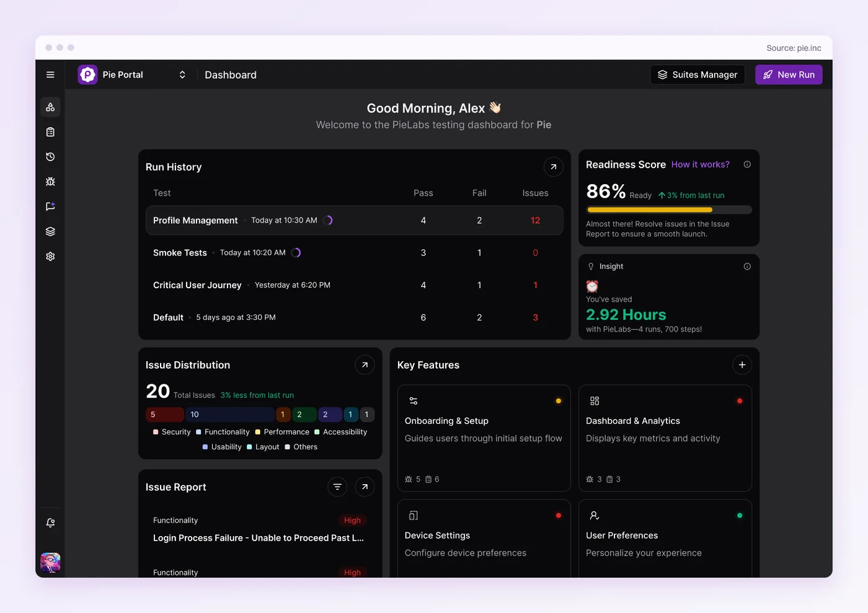
Task: Open the feedback chat sidebar icon
Action: [50, 206]
